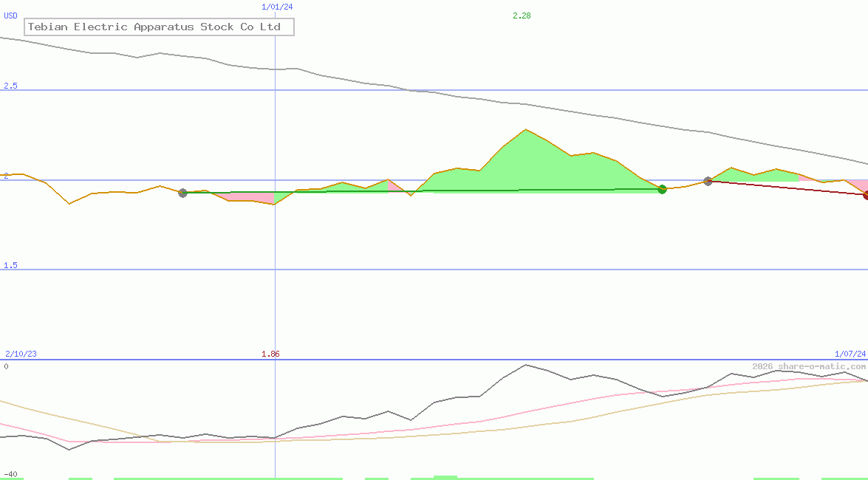
Task: Click the USD currency label
Action: (11, 16)
